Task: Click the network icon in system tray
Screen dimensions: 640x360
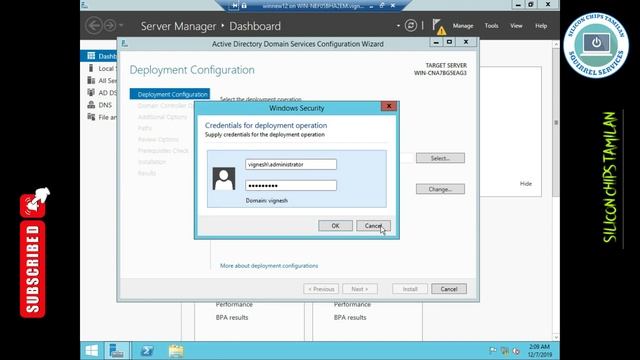Action: tap(505, 351)
